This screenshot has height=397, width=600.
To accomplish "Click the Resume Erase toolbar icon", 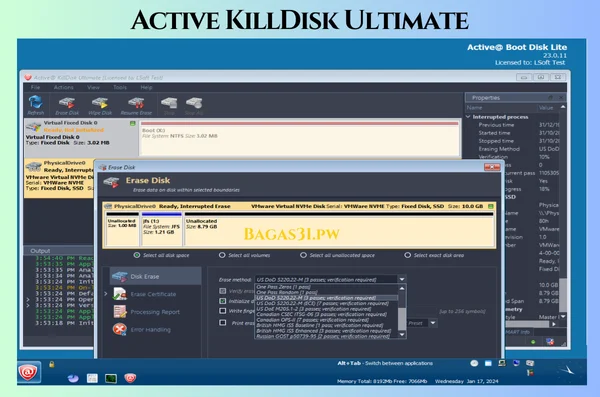I will click(136, 103).
